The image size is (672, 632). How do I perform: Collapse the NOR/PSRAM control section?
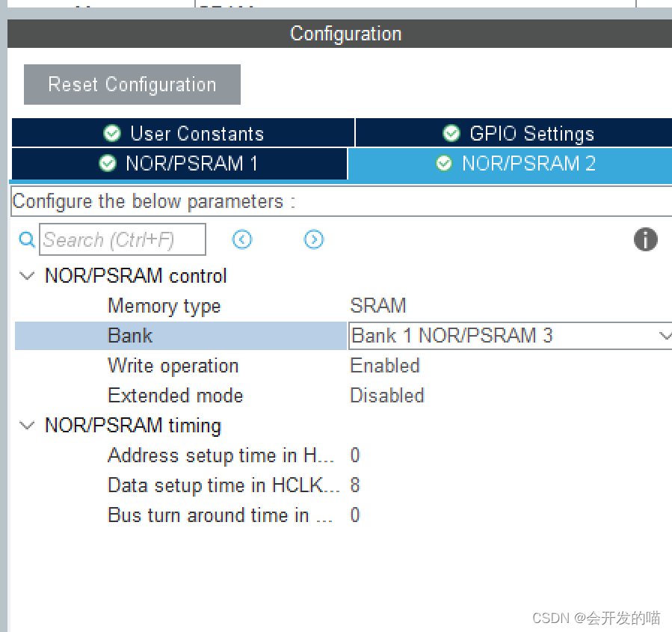coord(27,276)
